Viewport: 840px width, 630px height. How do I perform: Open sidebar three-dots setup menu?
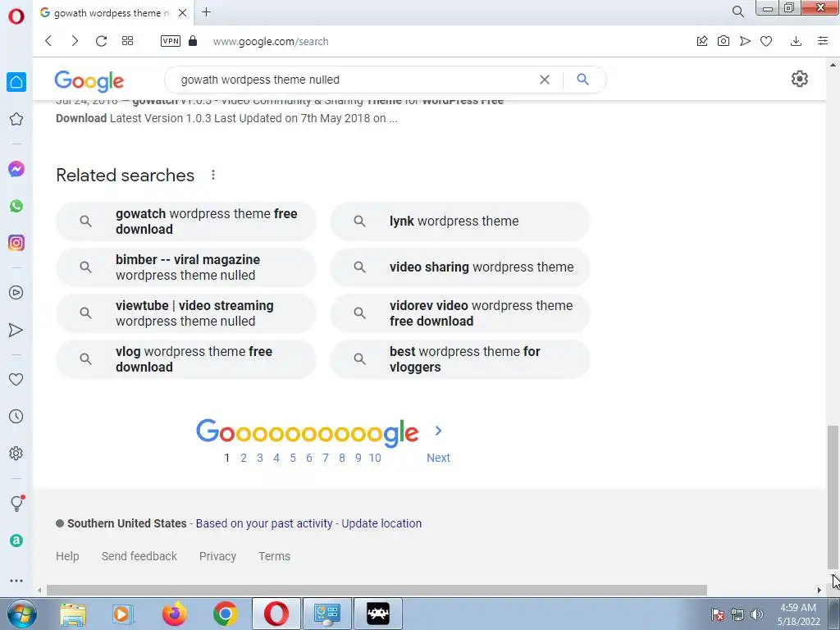click(16, 580)
